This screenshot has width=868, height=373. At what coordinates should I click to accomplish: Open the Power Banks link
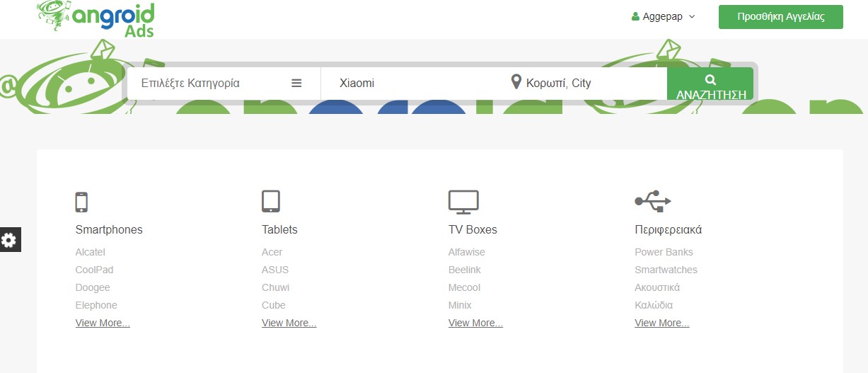pyautogui.click(x=664, y=252)
